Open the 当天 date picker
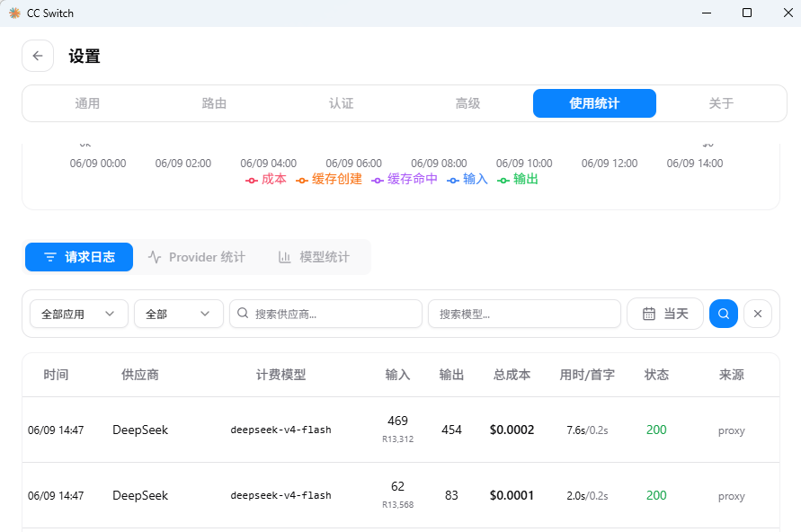 [x=665, y=314]
